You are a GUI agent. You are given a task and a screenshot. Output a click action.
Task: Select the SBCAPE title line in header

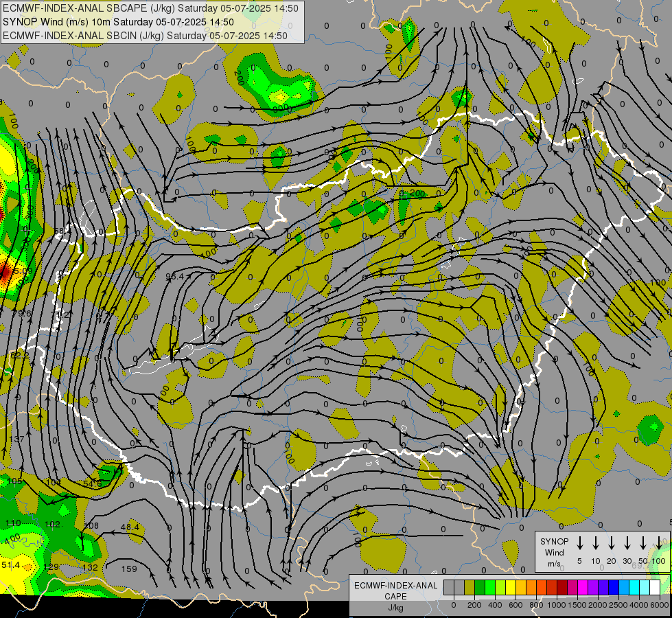(150, 8)
